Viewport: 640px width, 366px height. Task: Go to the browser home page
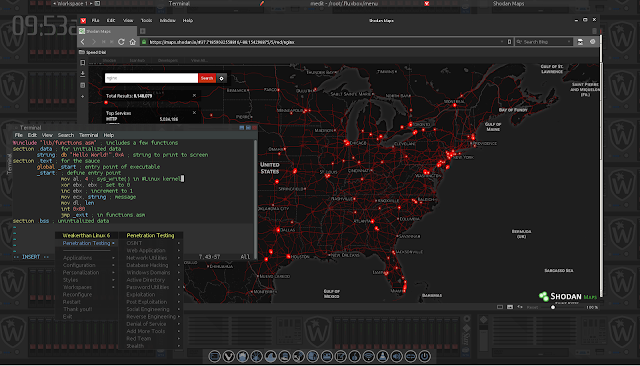[133, 42]
